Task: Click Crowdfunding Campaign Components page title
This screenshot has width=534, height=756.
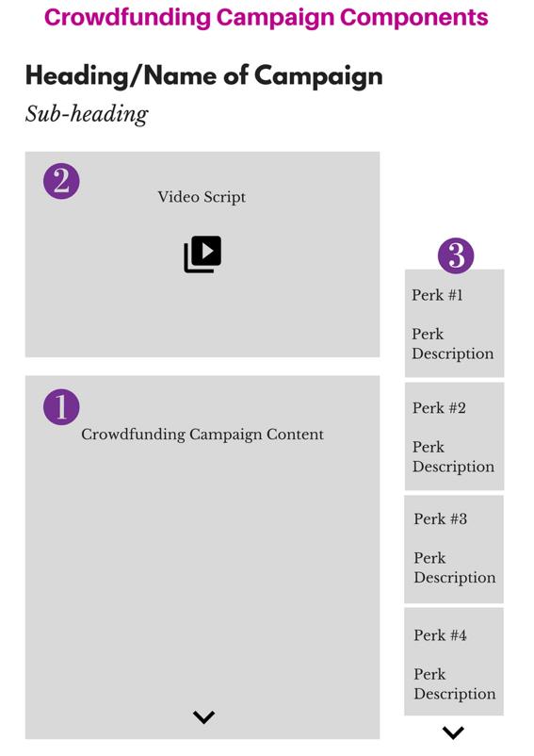Action: click(267, 17)
